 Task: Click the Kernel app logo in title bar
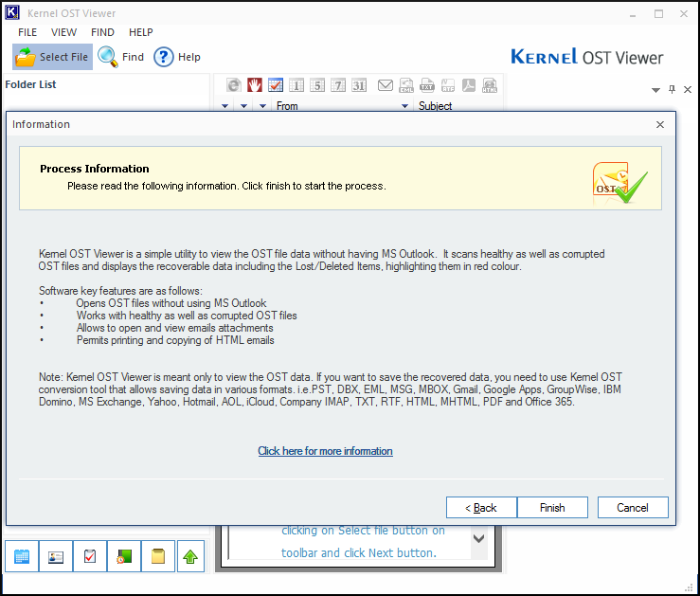12,13
